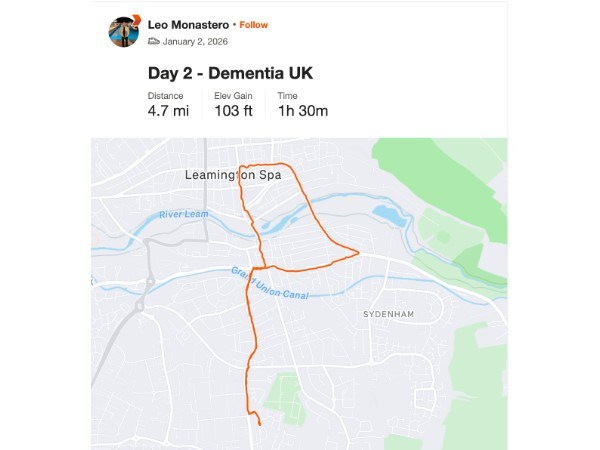The width and height of the screenshot is (600, 450).
Task: Click the Elev Gain label
Action: [x=232, y=96]
